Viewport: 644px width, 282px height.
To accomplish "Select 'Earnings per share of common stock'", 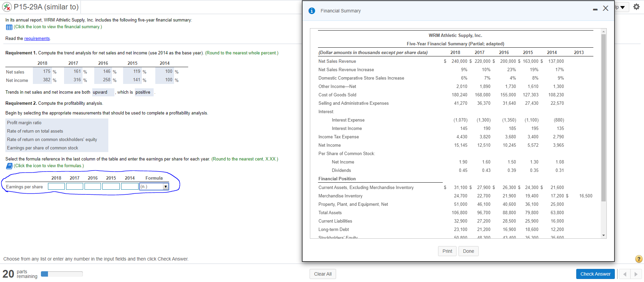I will [x=43, y=148].
